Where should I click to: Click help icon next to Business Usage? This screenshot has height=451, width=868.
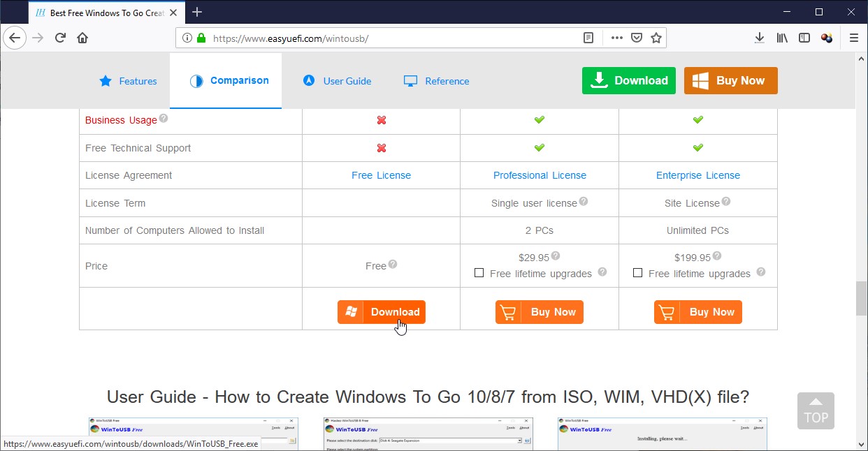(164, 119)
